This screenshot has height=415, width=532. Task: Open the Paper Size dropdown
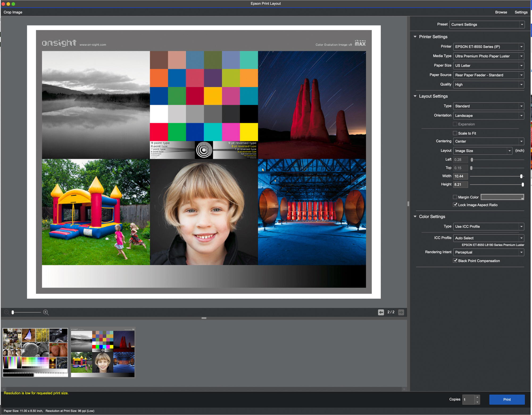(x=489, y=66)
